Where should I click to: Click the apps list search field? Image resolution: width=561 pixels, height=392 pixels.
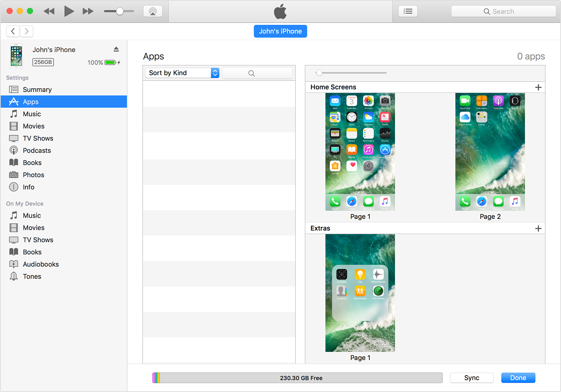click(257, 73)
